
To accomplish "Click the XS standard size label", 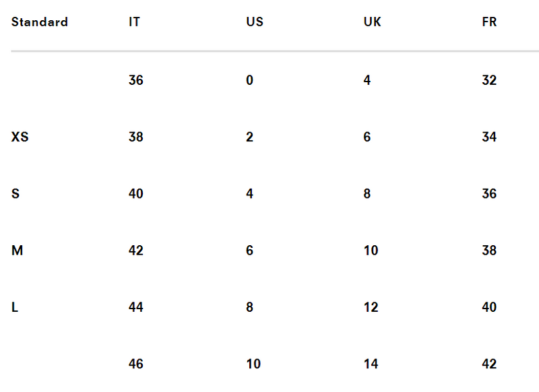I will (20, 137).
